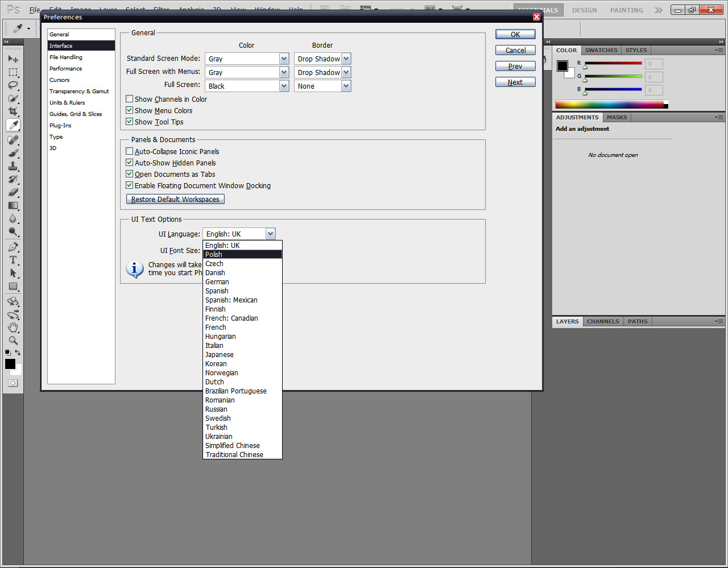This screenshot has height=568, width=728.
Task: Select the Path Selection tool
Action: coord(13,273)
